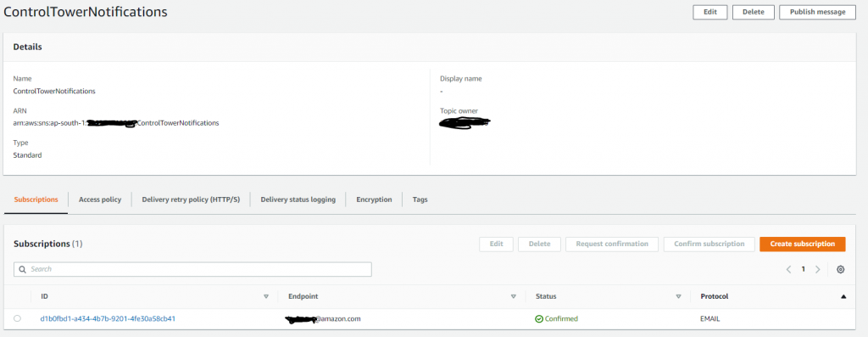This screenshot has height=337, width=868.
Task: Click the Protocol column header
Action: click(x=714, y=296)
